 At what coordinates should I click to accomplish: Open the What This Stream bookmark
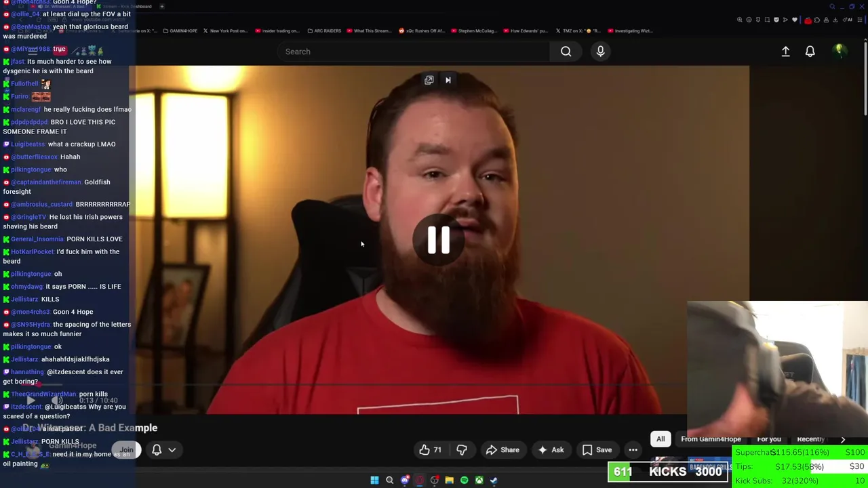click(369, 30)
